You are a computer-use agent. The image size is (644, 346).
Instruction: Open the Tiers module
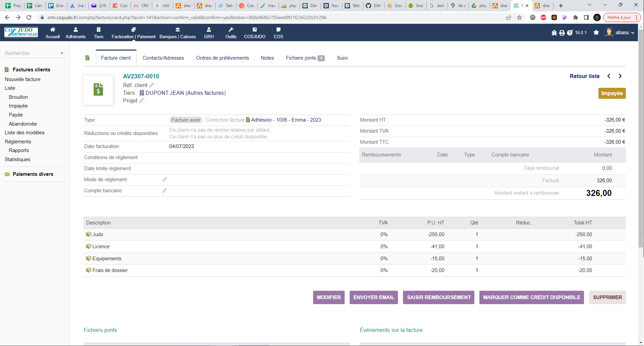pos(99,33)
